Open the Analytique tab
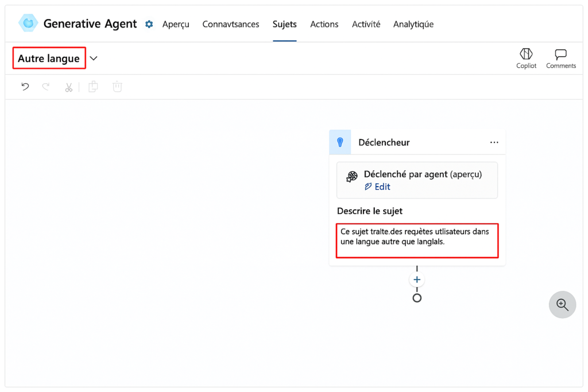588x392 pixels. tap(413, 24)
